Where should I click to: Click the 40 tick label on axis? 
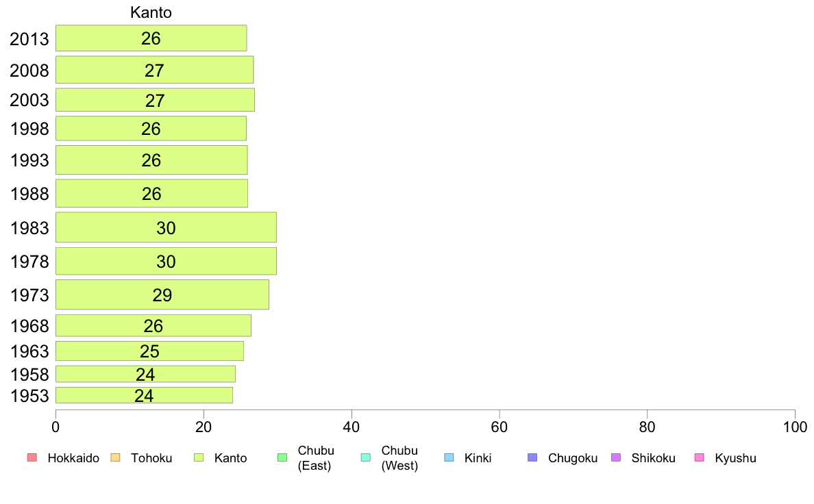coord(351,427)
